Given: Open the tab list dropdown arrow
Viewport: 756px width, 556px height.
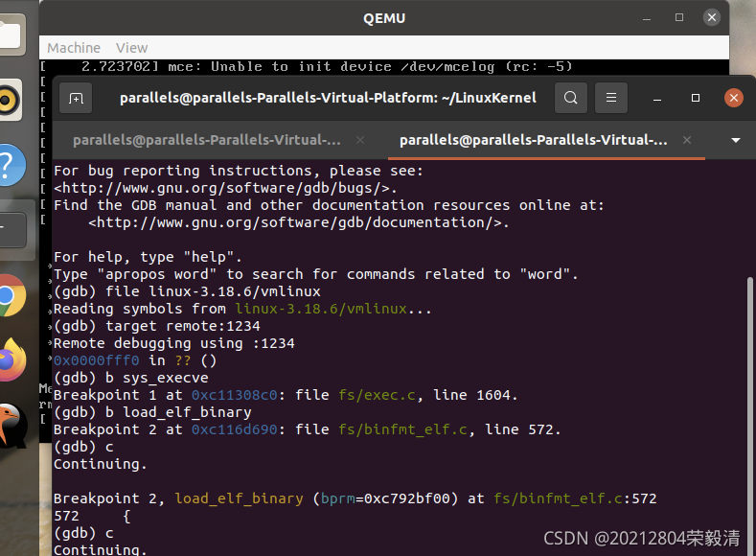Looking at the screenshot, I should click(x=736, y=140).
